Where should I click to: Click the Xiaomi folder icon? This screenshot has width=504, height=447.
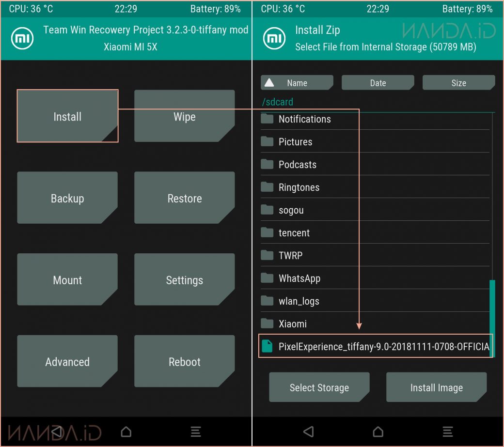pos(267,324)
